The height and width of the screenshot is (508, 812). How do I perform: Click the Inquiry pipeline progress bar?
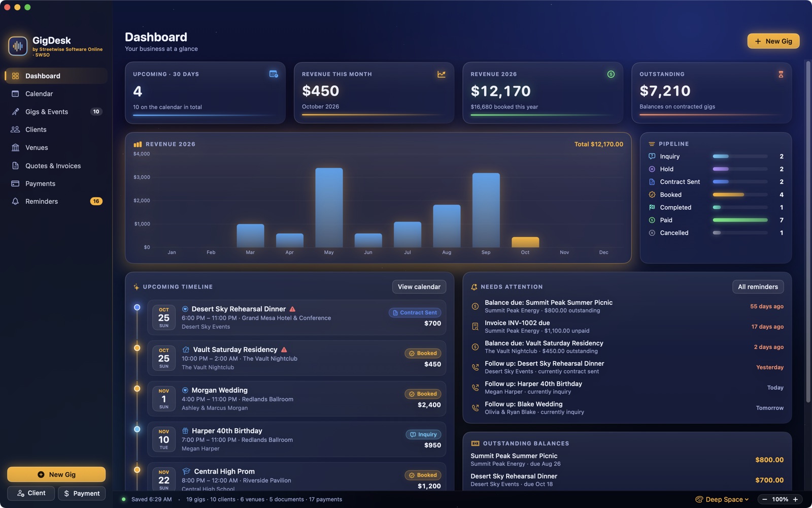point(740,156)
